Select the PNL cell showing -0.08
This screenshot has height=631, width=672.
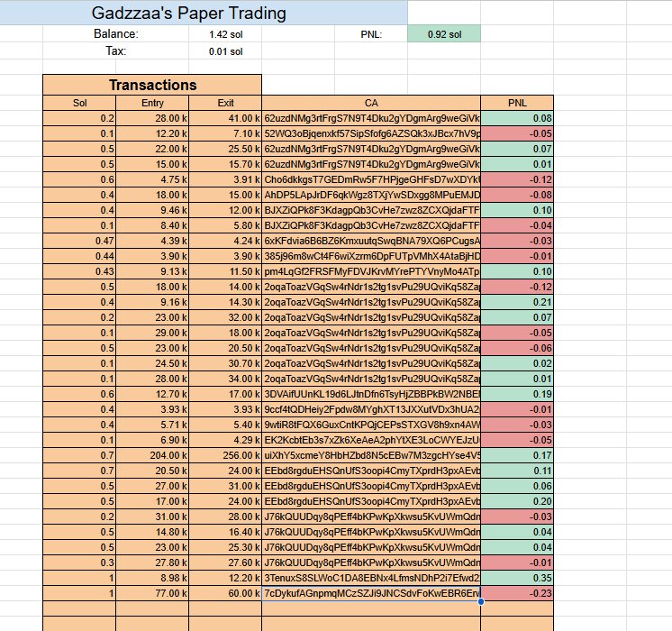point(517,196)
